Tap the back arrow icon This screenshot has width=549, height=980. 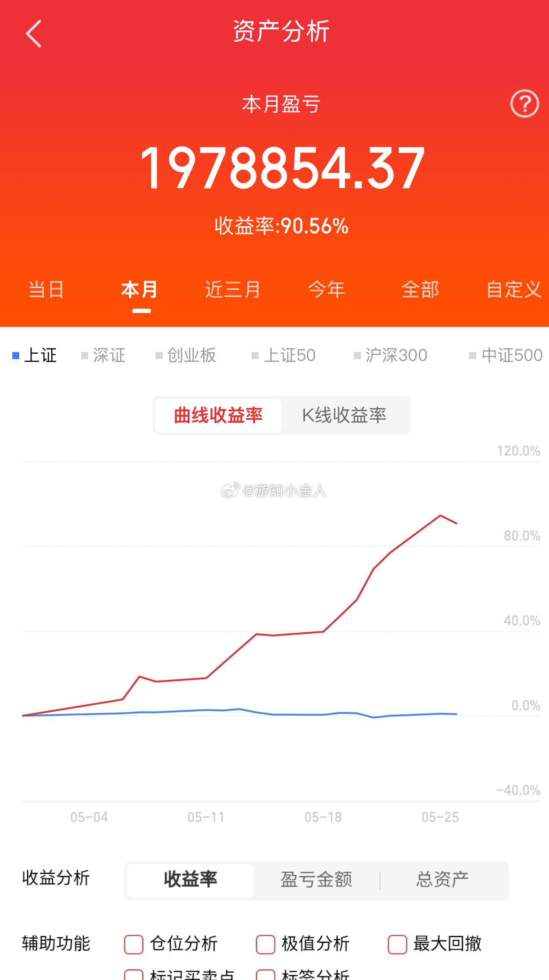pyautogui.click(x=33, y=33)
